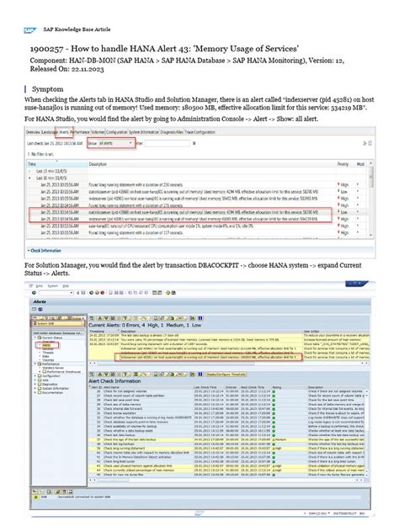The height and width of the screenshot is (532, 399).
Task: Click the Filter text input field
Action: pos(167,143)
